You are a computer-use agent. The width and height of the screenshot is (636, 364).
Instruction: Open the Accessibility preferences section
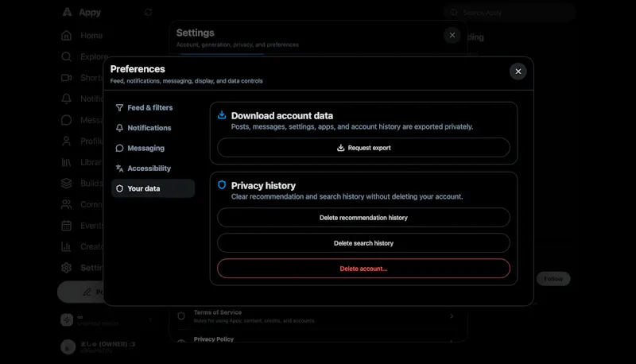click(x=153, y=168)
